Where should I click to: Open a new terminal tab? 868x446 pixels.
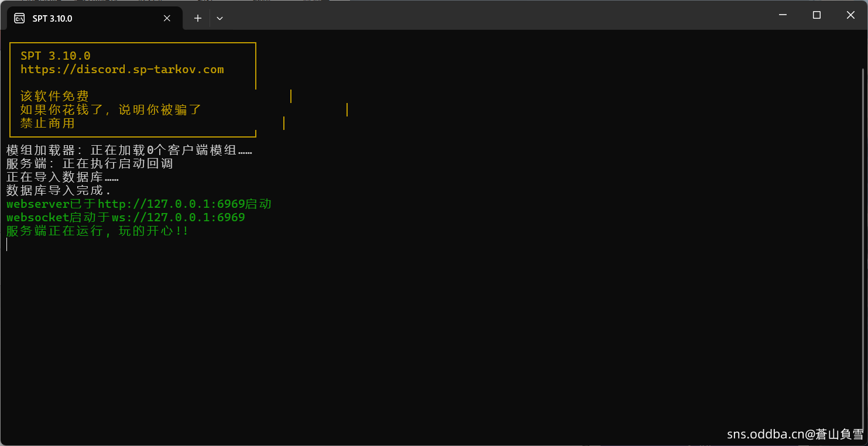click(198, 18)
